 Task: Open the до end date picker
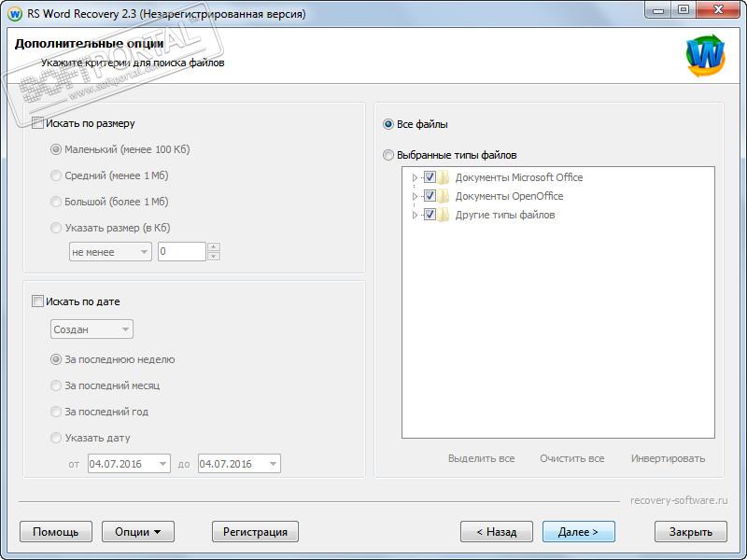(x=239, y=464)
